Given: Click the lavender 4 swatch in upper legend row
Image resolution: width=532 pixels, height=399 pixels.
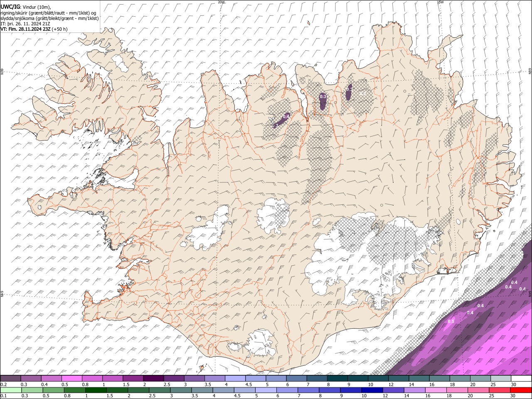Looking at the screenshot, I should pyautogui.click(x=235, y=379).
